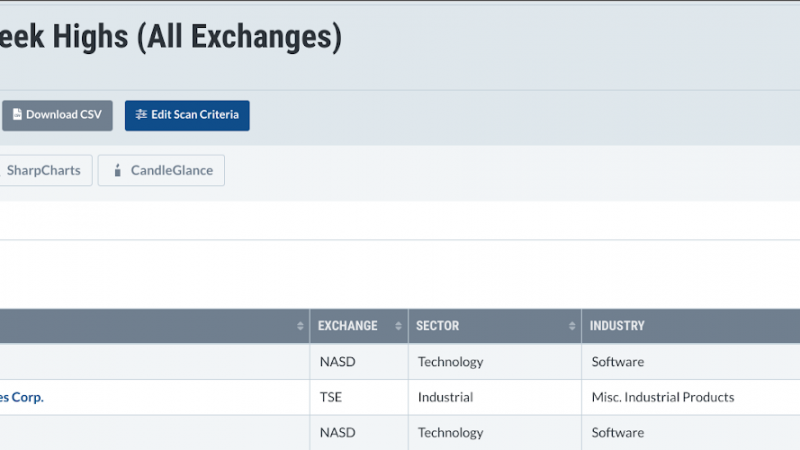Select the TSE exchange cell
This screenshot has height=450, width=800.
click(x=359, y=397)
